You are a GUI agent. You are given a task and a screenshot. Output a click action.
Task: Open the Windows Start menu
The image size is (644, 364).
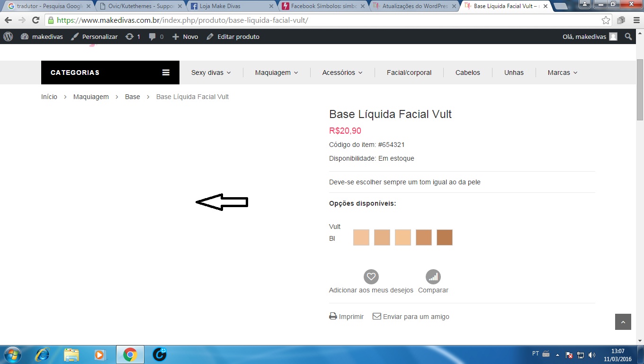12,355
